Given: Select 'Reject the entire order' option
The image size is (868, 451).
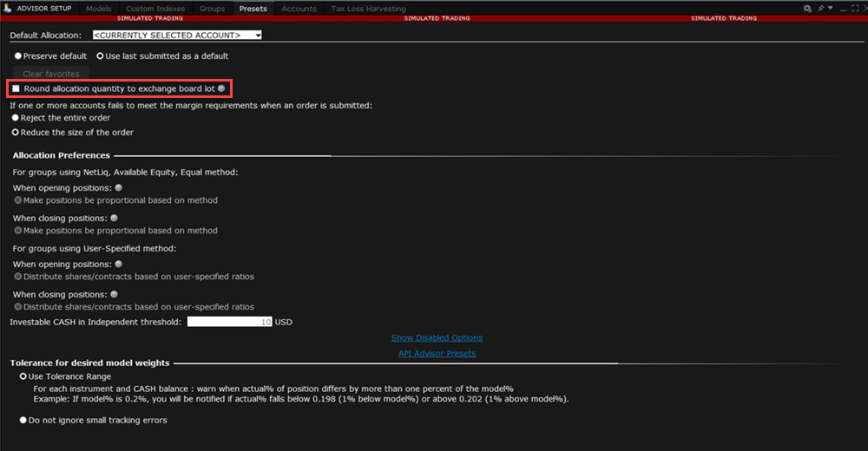Looking at the screenshot, I should 15,118.
